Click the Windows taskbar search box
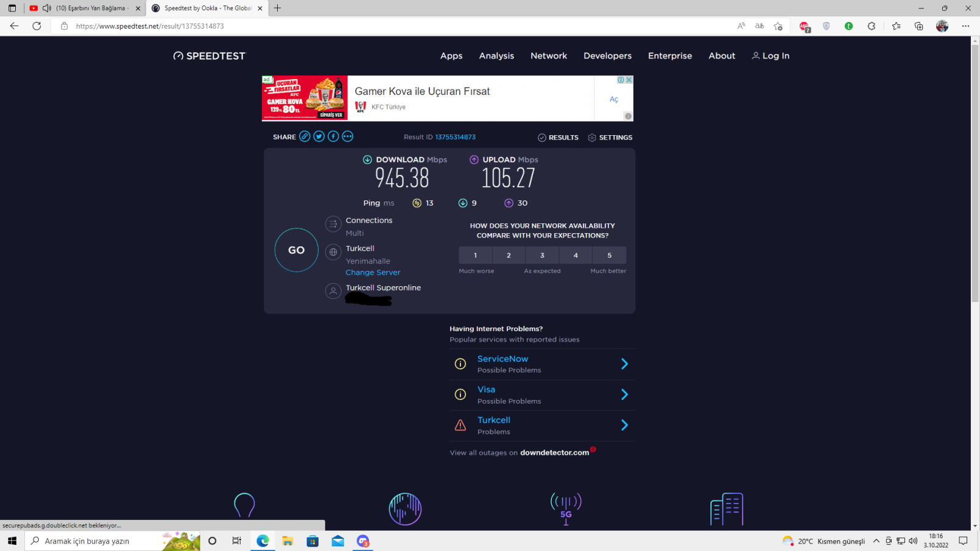This screenshot has width=980, height=551. point(113,541)
